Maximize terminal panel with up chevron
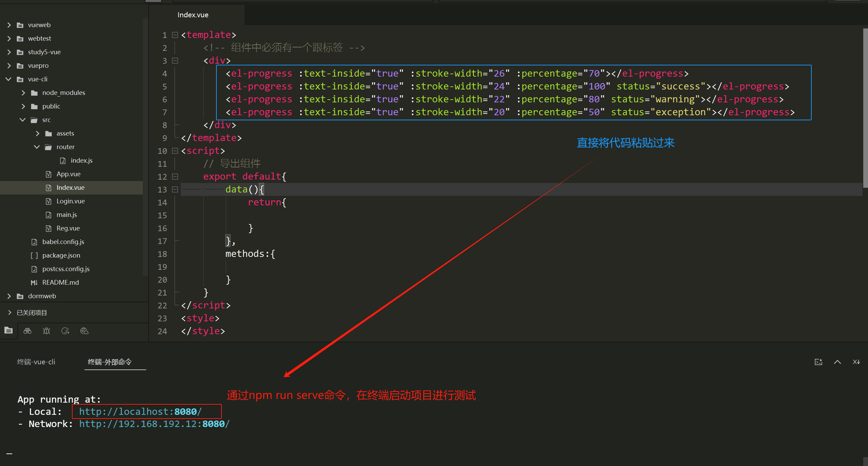The width and height of the screenshot is (868, 466). point(837,362)
